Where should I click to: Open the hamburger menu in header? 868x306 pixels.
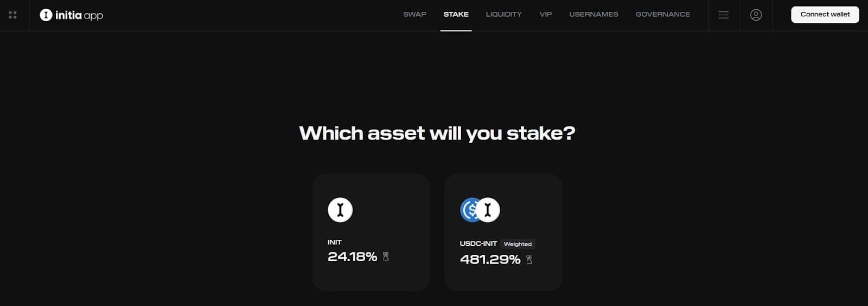pyautogui.click(x=723, y=15)
